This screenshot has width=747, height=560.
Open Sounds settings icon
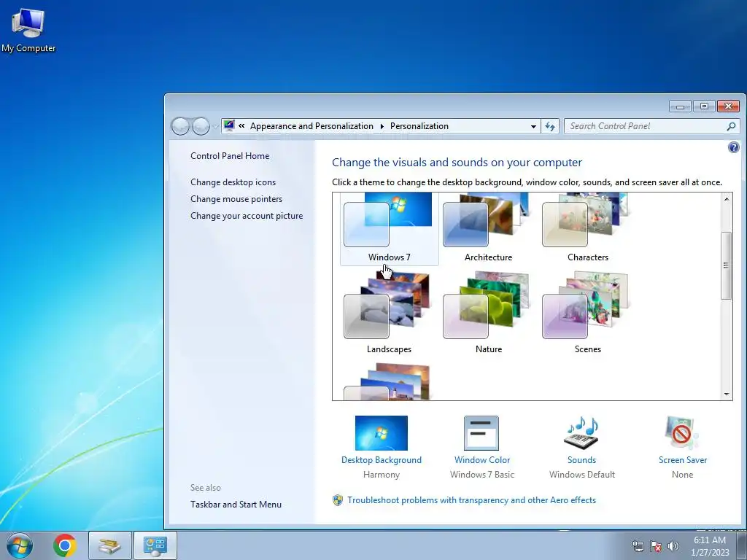coord(581,433)
